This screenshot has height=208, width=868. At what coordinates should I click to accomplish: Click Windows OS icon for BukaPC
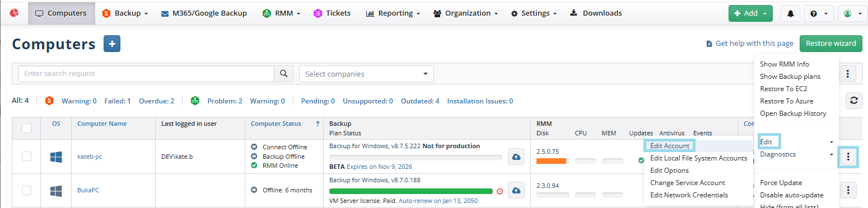(x=56, y=191)
